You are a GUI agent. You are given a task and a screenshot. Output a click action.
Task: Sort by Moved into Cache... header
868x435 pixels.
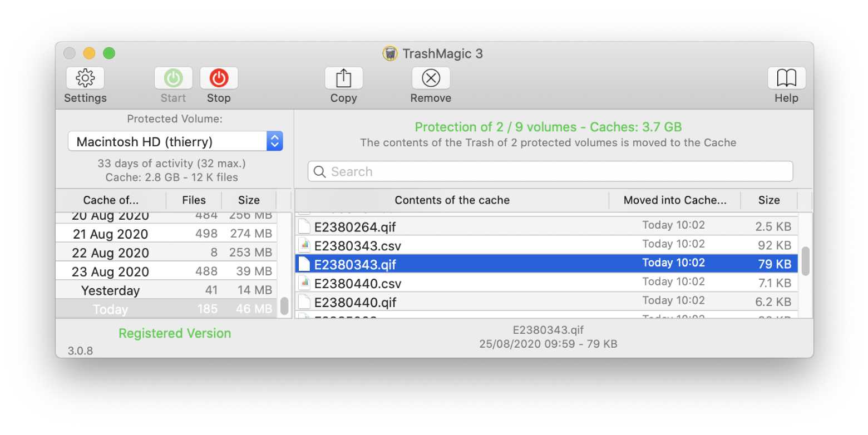(675, 200)
